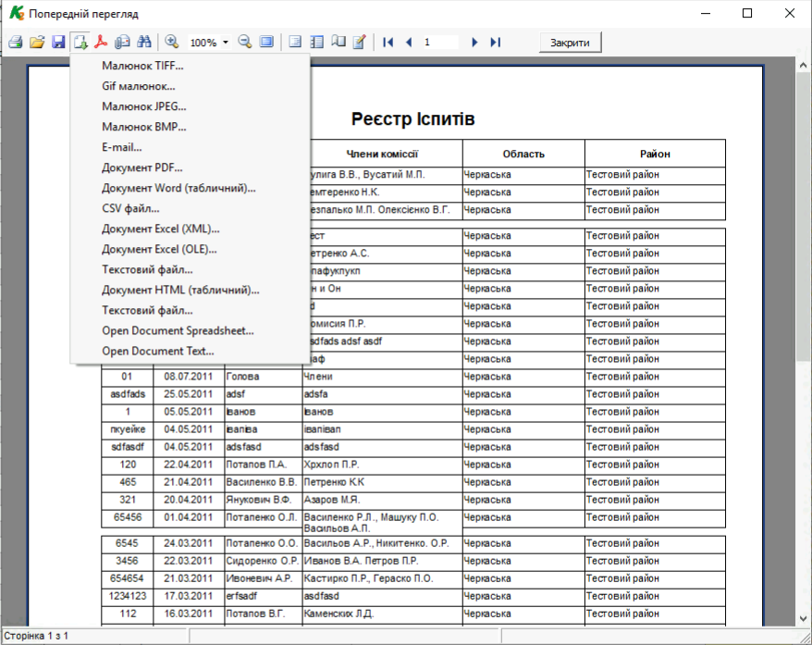The height and width of the screenshot is (645, 812).
Task: Click the Район column header
Action: [x=655, y=154]
